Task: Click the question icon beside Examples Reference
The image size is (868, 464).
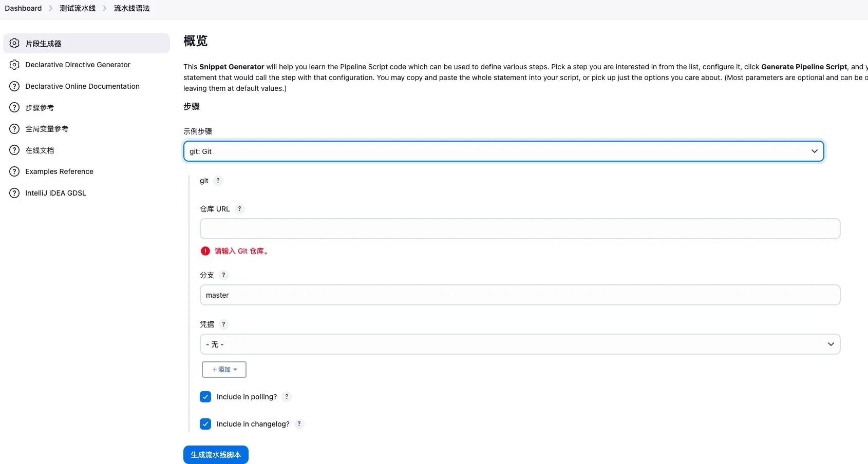Action: 14,171
